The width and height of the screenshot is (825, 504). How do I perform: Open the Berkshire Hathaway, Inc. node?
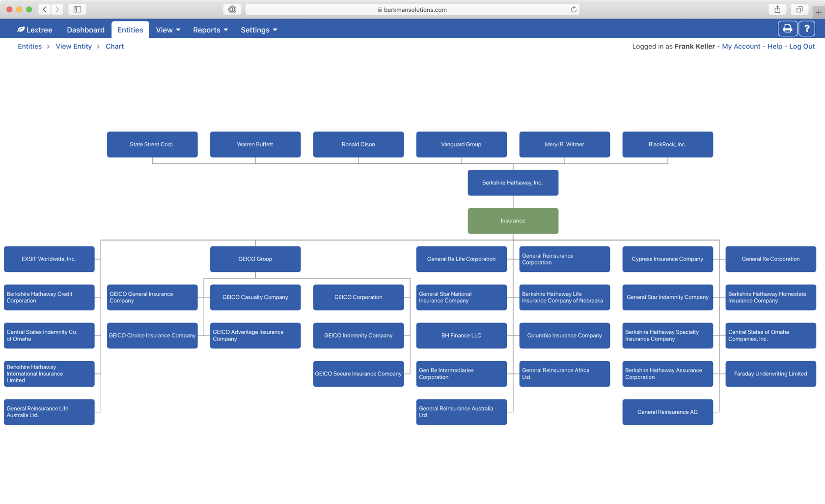coord(513,183)
